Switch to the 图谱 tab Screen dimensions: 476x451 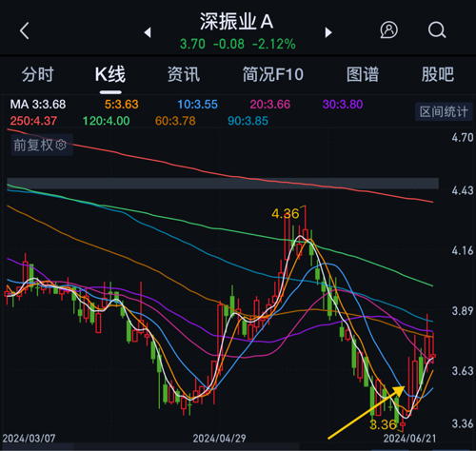pos(363,74)
